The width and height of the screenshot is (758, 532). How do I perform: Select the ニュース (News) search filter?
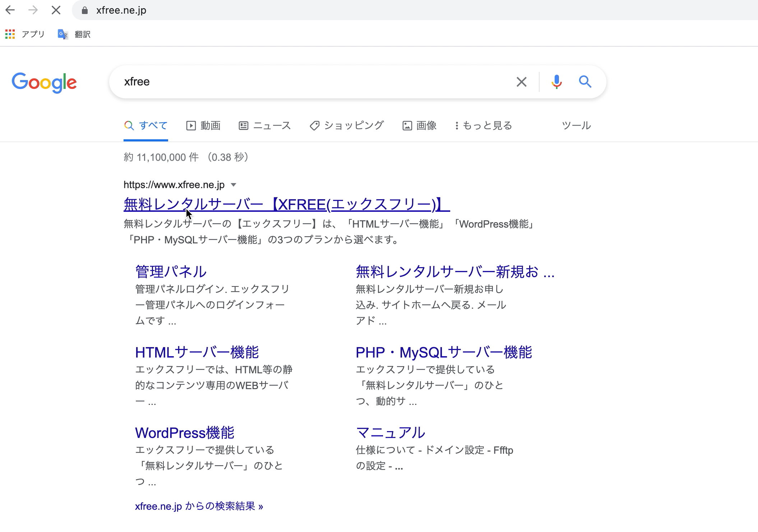pyautogui.click(x=265, y=126)
